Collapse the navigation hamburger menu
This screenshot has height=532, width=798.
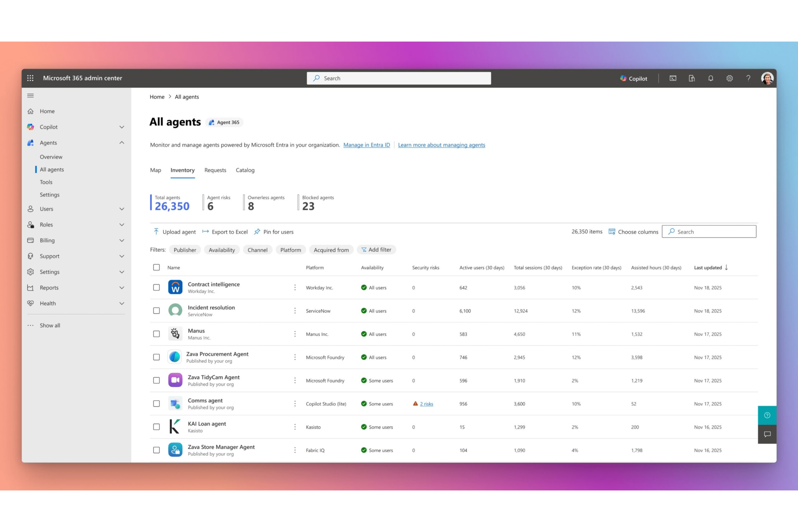(x=31, y=96)
